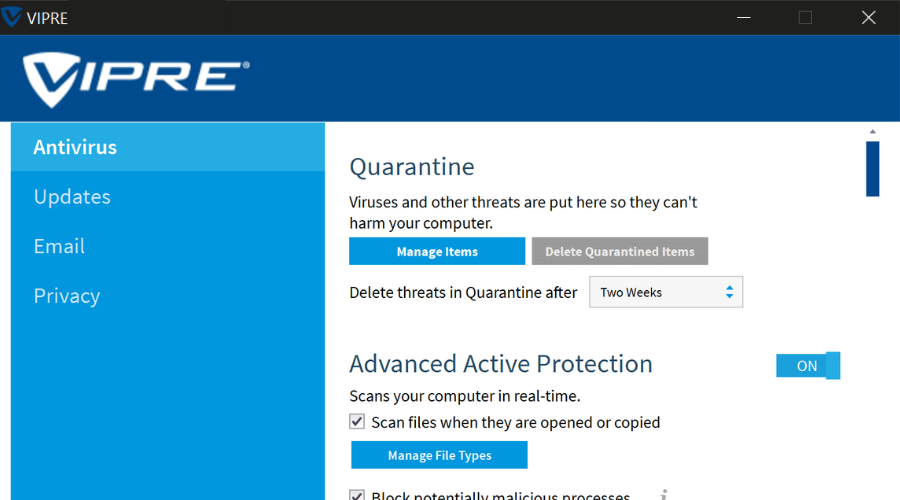Click 'Viruses and other threats' description text
Screen dimensions: 900x500
click(x=523, y=212)
